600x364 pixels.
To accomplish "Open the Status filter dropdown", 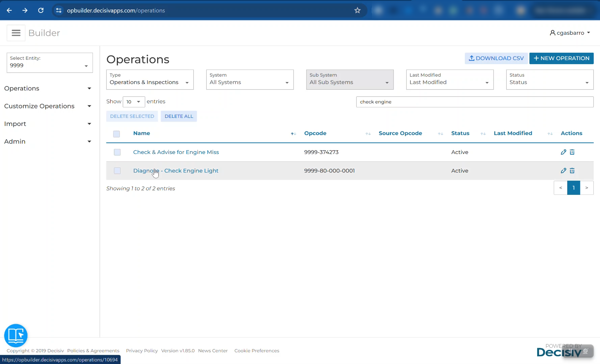I will click(x=550, y=80).
